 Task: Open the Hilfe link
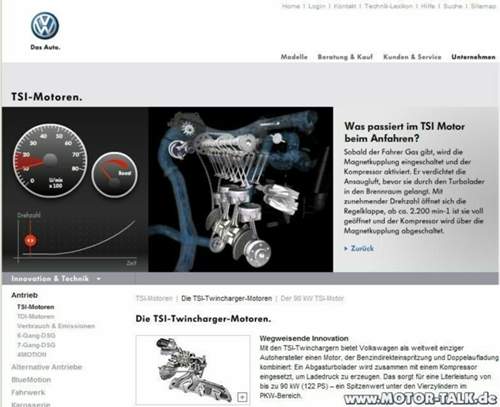(428, 6)
